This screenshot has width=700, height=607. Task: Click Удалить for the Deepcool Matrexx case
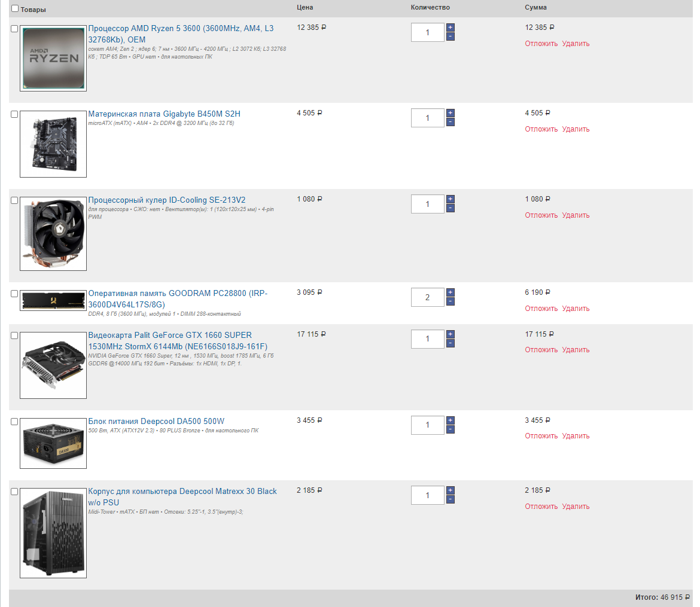[576, 507]
